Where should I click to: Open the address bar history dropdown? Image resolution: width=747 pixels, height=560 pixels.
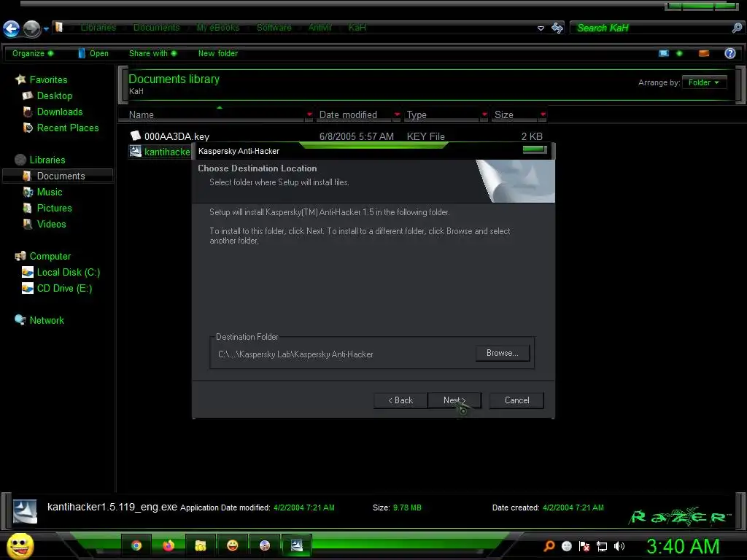click(541, 28)
